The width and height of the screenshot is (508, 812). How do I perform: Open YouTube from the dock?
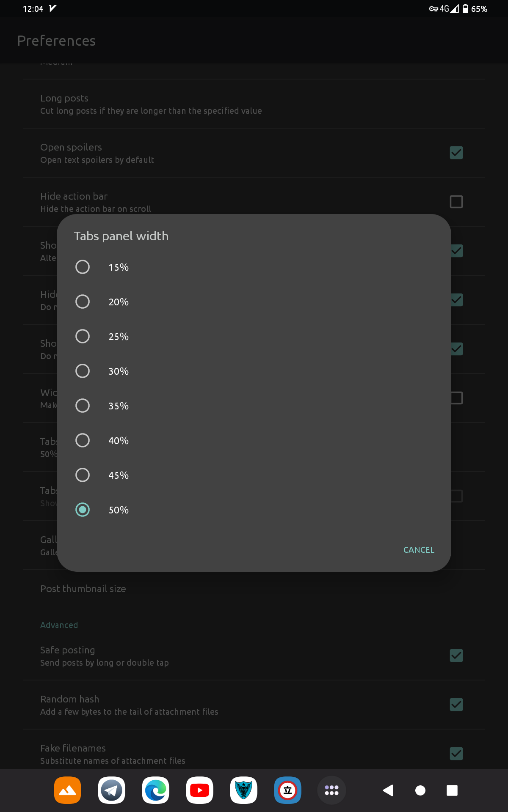click(x=199, y=790)
